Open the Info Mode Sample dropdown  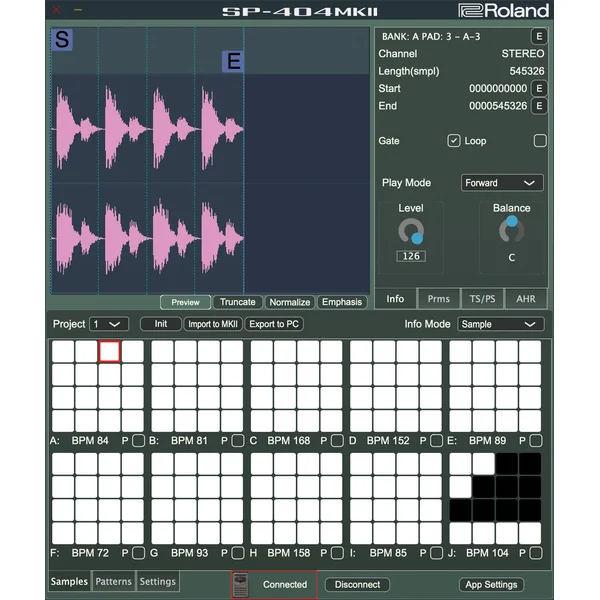coord(501,324)
